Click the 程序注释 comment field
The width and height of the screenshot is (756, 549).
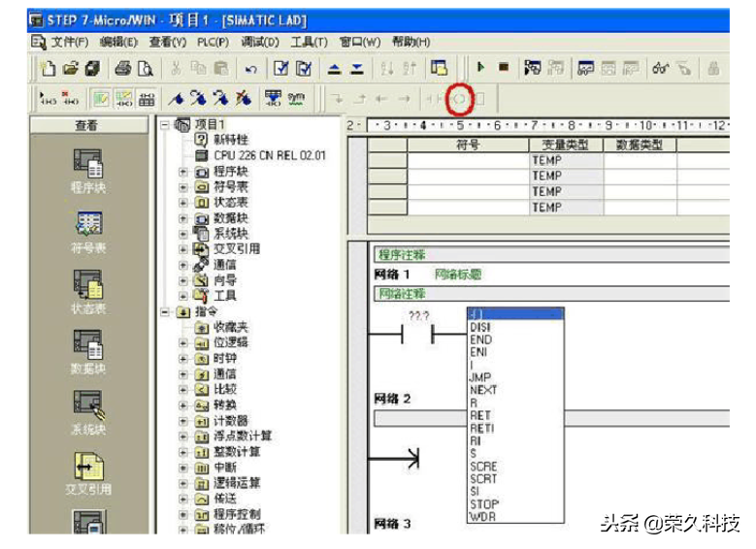coord(402,255)
